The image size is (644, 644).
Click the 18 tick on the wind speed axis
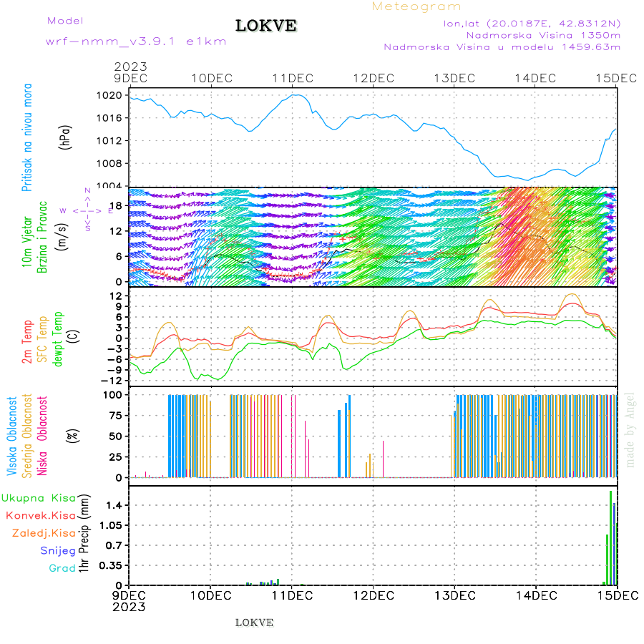(116, 206)
